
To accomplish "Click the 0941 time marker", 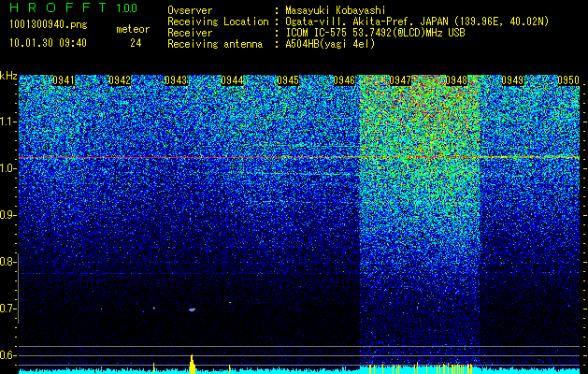I will pos(64,80).
